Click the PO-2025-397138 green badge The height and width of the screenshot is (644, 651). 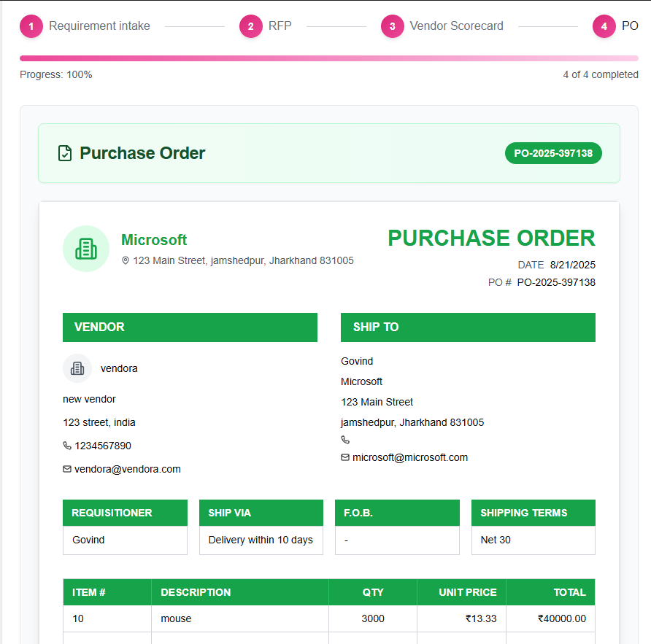coord(553,153)
